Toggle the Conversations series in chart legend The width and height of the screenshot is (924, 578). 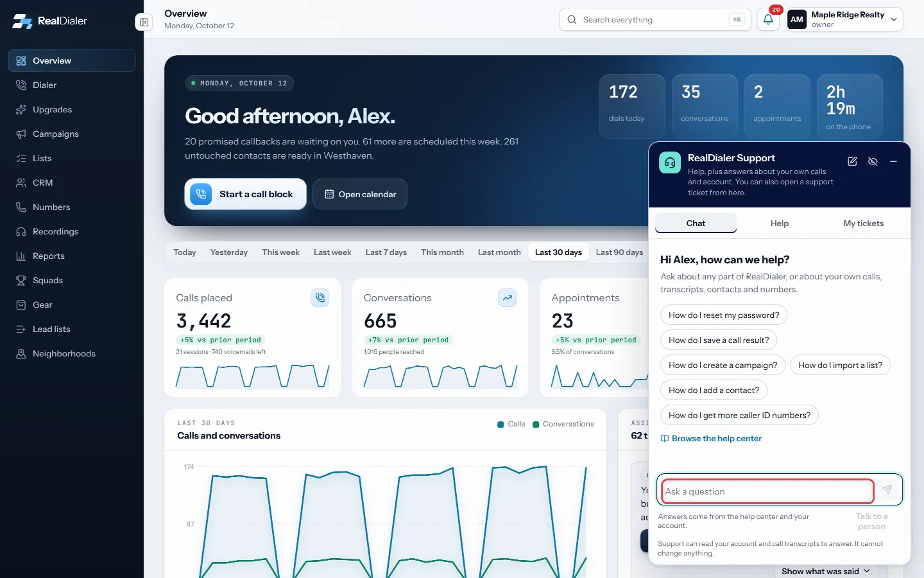pyautogui.click(x=563, y=424)
